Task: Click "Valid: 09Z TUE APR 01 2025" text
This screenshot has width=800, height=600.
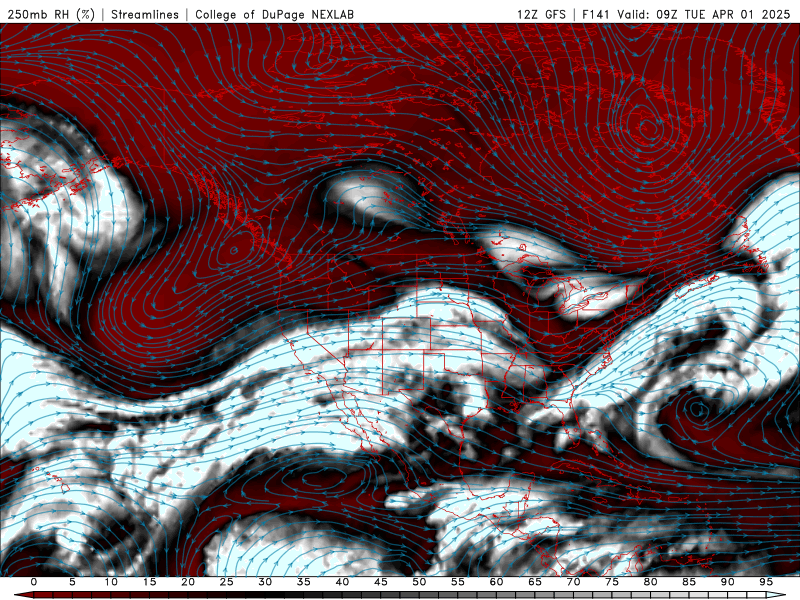Action: (x=704, y=14)
